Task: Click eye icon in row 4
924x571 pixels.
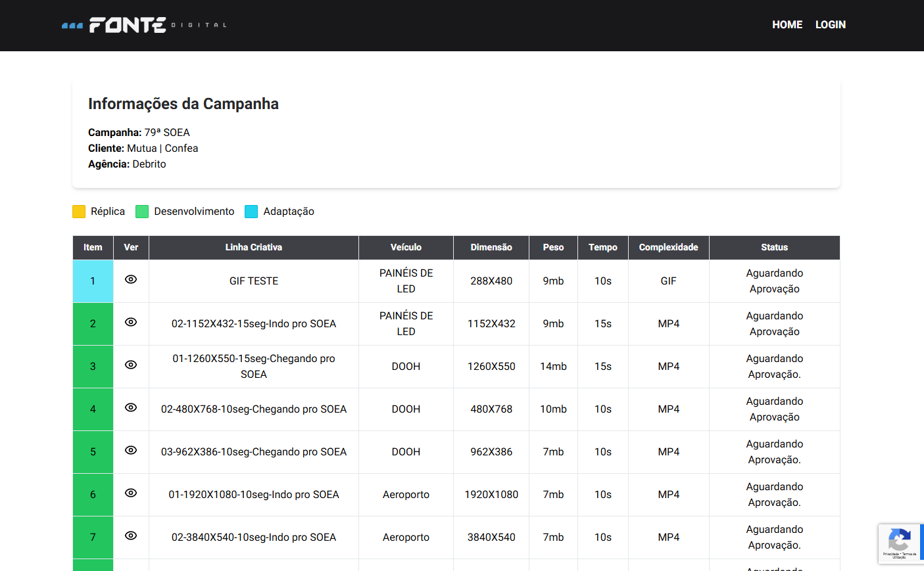Action: (x=131, y=407)
